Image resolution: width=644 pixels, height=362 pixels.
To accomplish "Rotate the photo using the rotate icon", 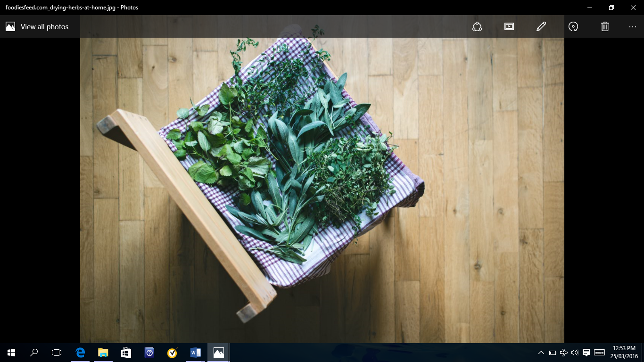I will (573, 26).
